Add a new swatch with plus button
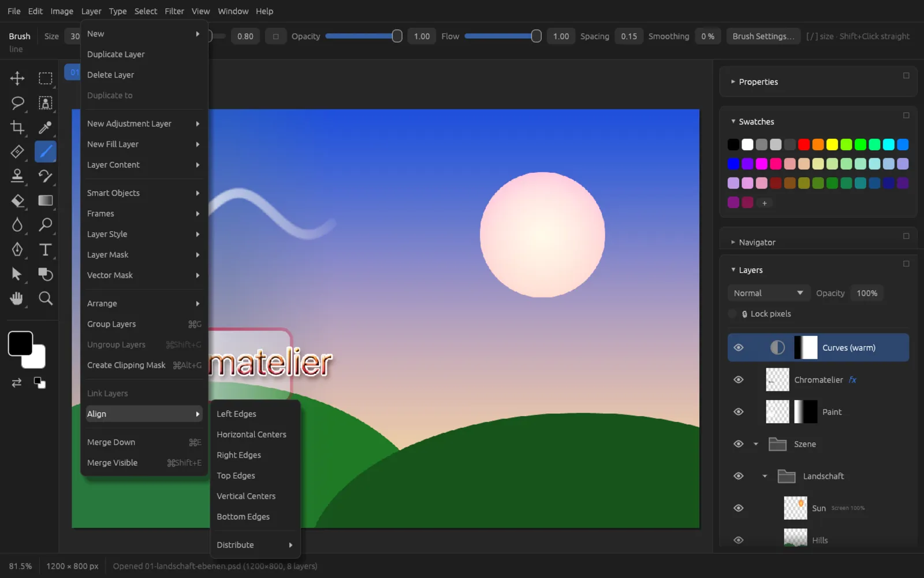924x578 pixels. click(x=765, y=203)
